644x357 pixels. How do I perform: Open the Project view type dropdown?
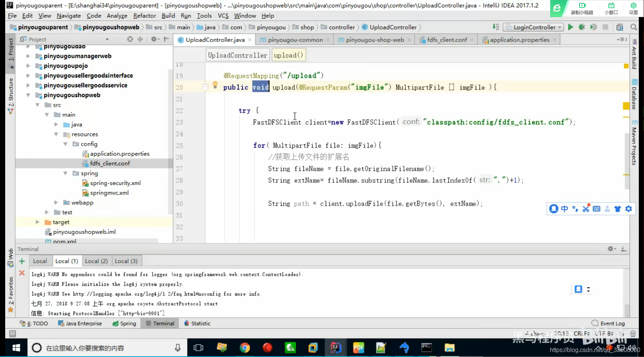coord(107,39)
